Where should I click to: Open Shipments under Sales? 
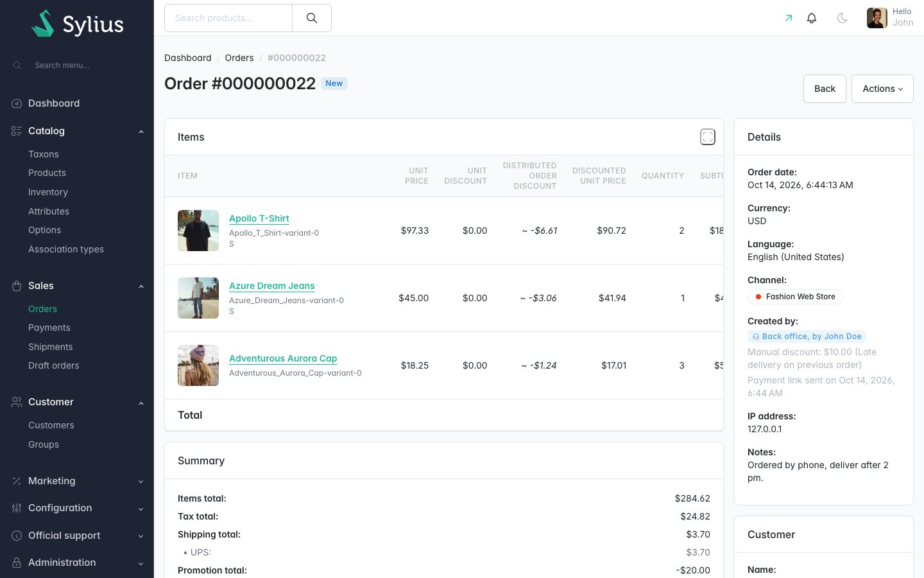51,347
